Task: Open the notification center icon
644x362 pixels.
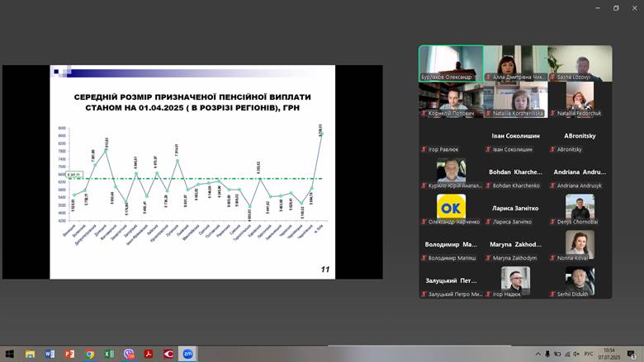Action: pos(631,354)
